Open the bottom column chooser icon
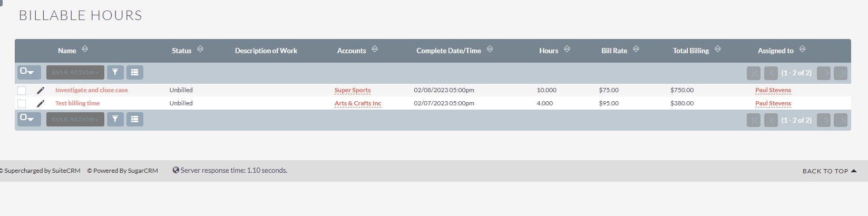Screen dimensions: 868x216 pyautogui.click(x=135, y=120)
